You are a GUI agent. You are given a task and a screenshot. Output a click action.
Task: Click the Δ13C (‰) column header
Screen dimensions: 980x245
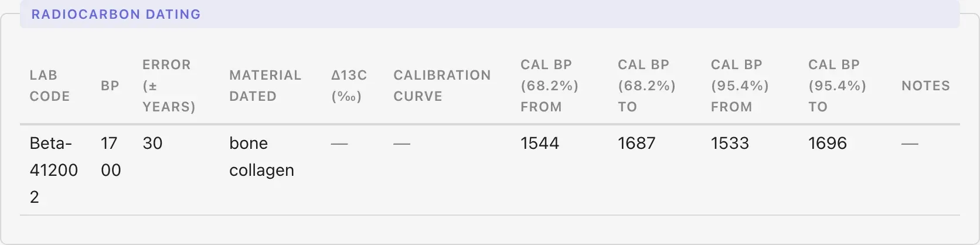(x=349, y=86)
